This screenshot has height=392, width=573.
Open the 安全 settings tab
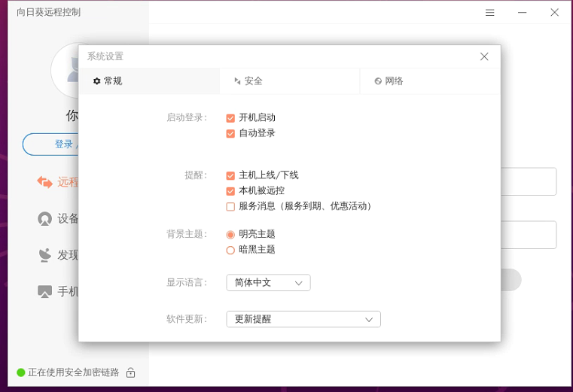290,81
